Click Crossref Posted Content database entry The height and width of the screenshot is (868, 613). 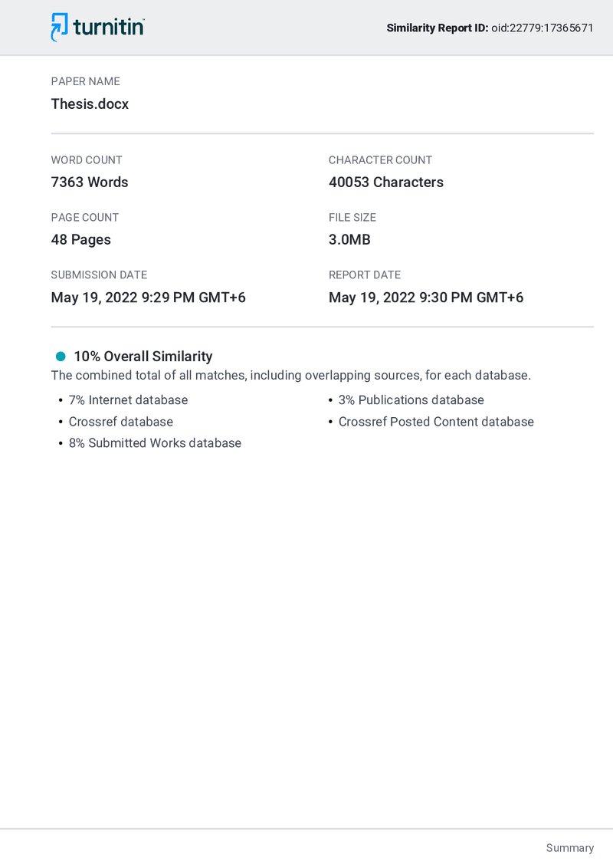[x=436, y=421]
